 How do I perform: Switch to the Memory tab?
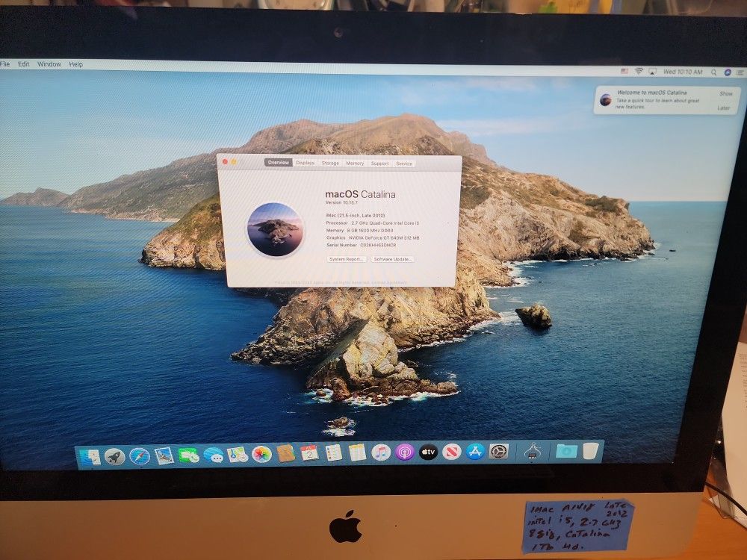pos(355,164)
